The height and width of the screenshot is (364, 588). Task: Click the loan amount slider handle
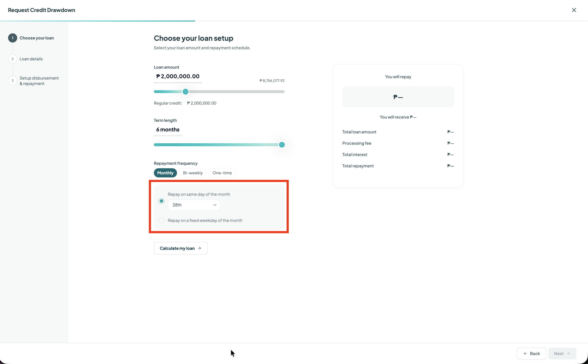tap(185, 92)
